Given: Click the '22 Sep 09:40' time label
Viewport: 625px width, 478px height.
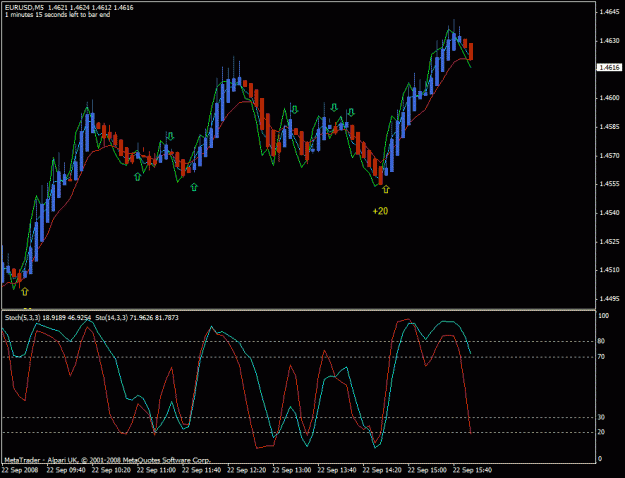Looking at the screenshot, I should 66,470.
